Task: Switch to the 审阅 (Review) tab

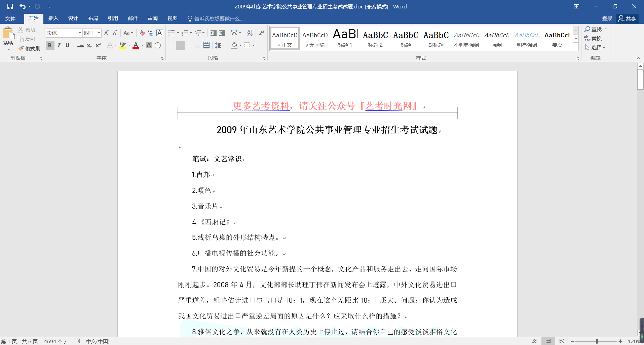Action: (152, 18)
